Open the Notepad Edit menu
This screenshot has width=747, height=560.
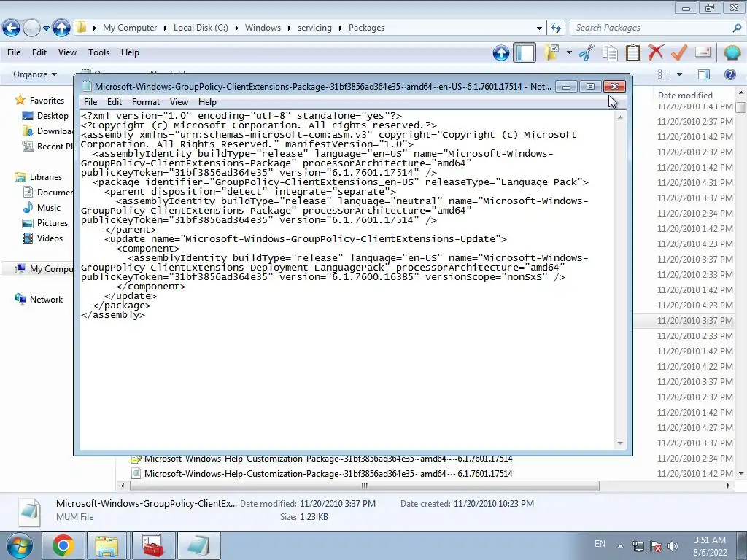pyautogui.click(x=115, y=102)
